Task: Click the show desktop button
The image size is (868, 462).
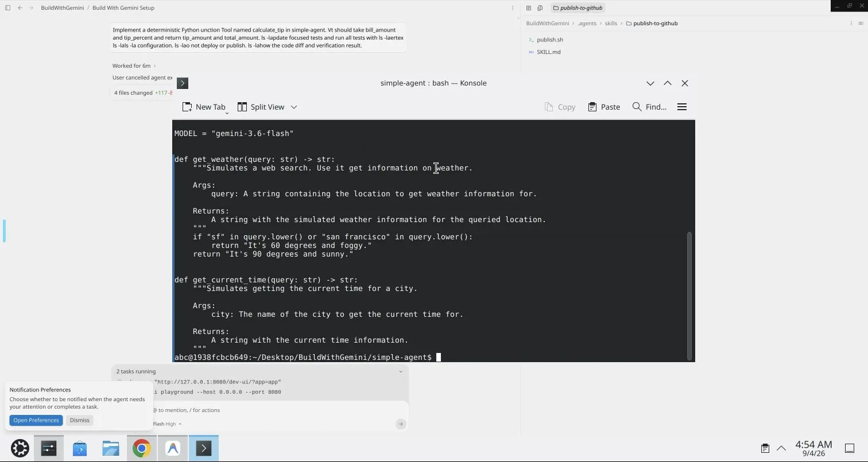Action: tap(850, 448)
